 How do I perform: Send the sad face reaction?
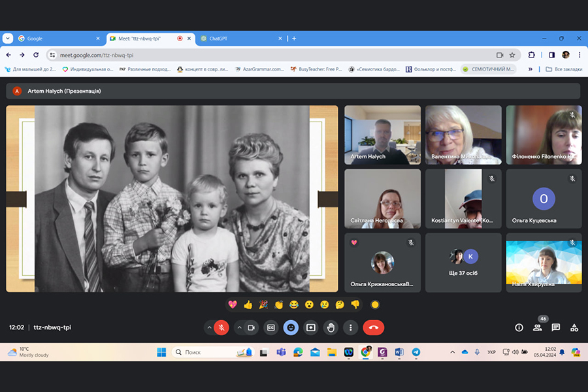325,304
